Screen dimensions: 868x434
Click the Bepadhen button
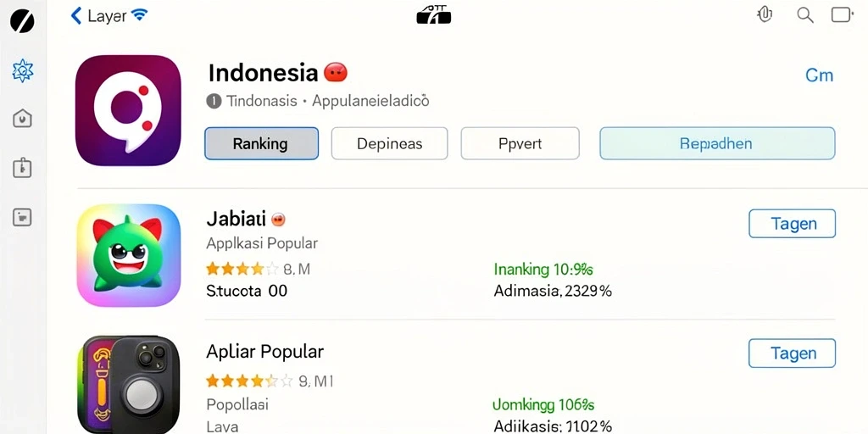[x=717, y=143]
